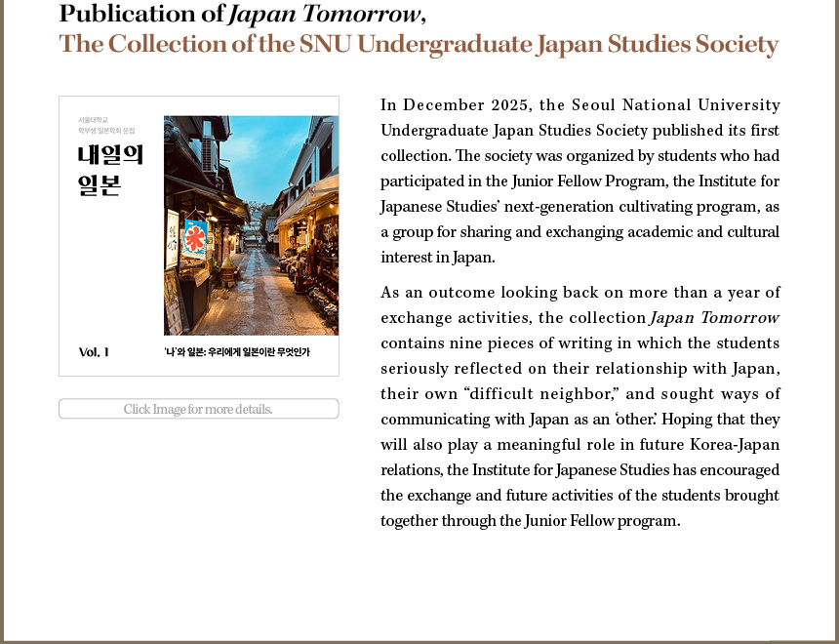Viewport: 839px width, 644px height.
Task: Click the Korean cover title '내일의 일본'
Action: pyautogui.click(x=111, y=170)
